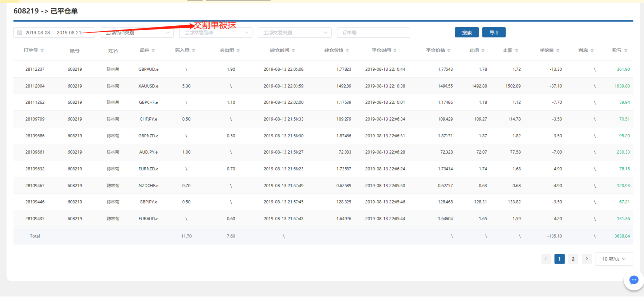Open the 全部交易品种 dropdown

tap(215, 33)
